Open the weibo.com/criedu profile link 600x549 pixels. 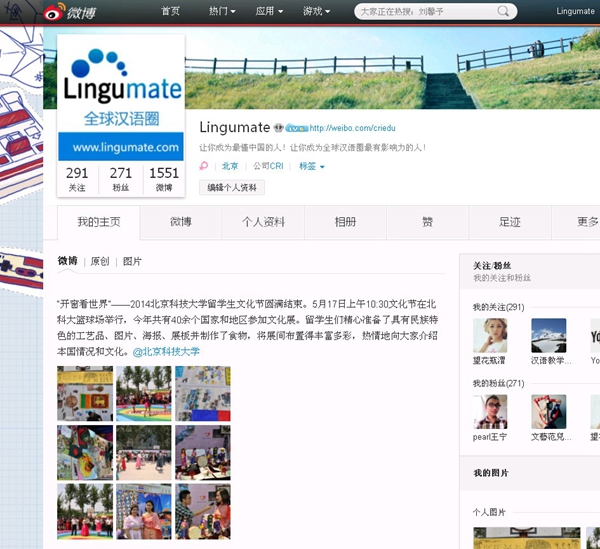pyautogui.click(x=352, y=128)
